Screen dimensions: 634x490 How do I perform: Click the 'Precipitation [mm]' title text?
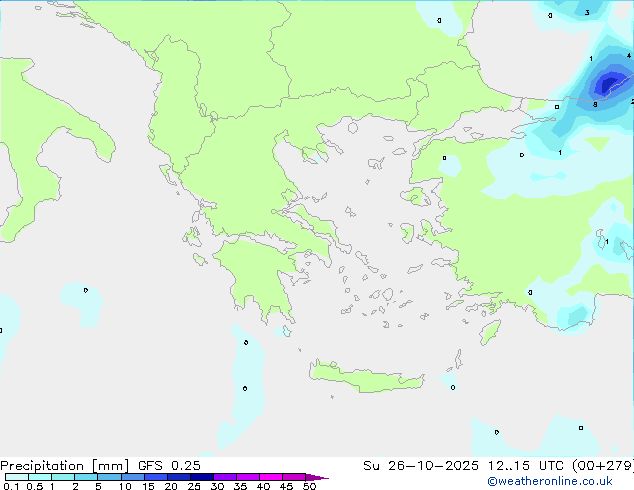tap(64, 466)
